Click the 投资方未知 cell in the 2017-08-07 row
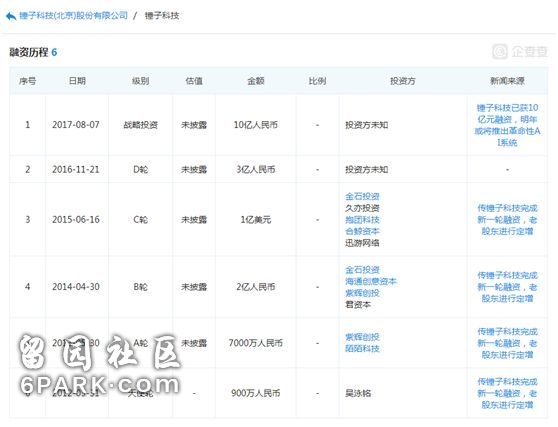 367,125
